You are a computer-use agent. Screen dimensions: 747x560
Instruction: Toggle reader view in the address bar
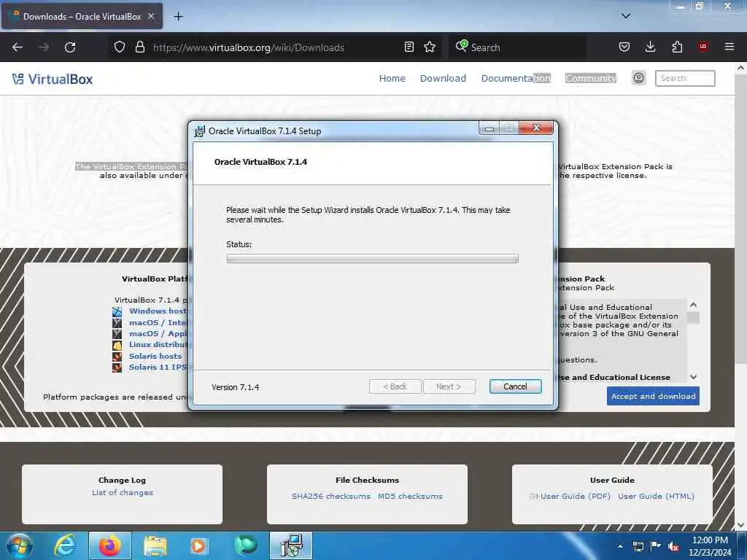click(x=409, y=47)
